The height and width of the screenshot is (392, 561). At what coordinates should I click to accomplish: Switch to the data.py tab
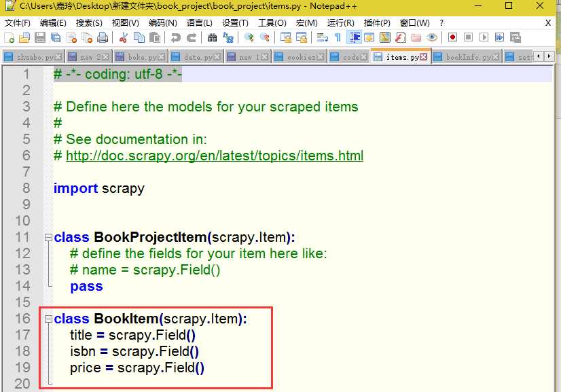[196, 57]
